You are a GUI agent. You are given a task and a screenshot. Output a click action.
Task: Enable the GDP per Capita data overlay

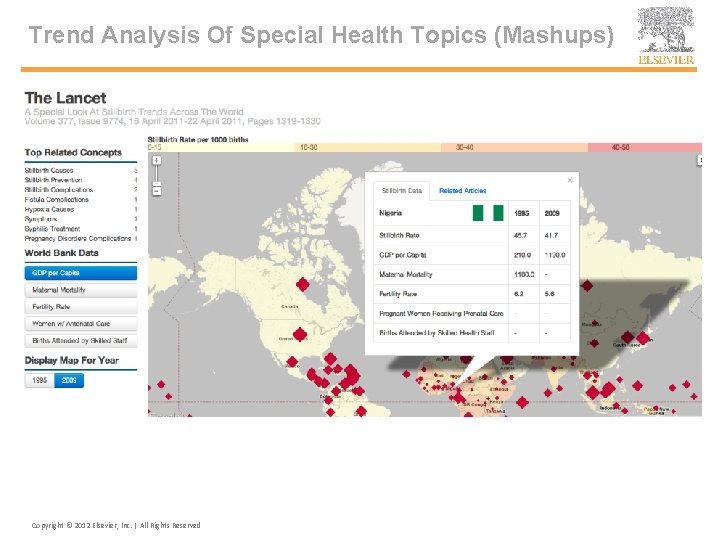pyautogui.click(x=80, y=273)
